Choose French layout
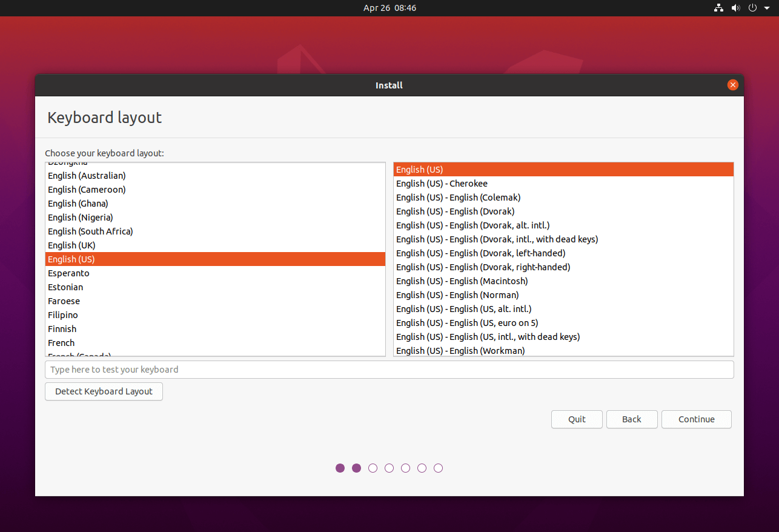 point(215,343)
